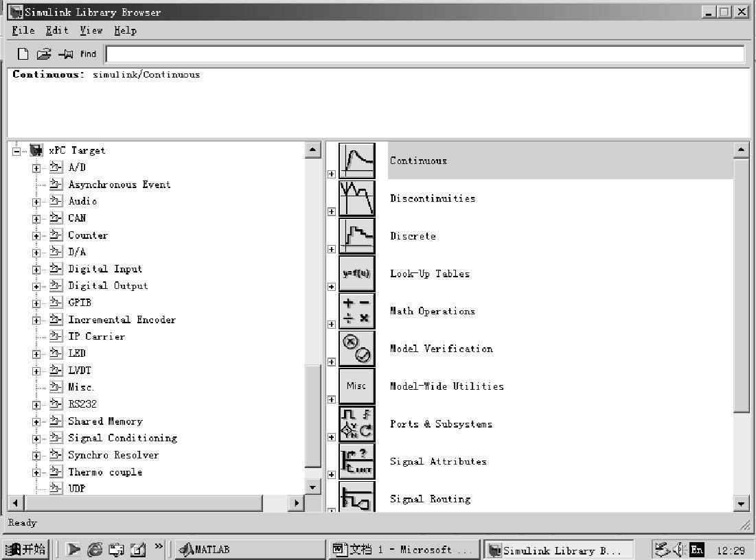Click the New model toolbar icon
Screen dimensions: 756x560
[x=23, y=54]
